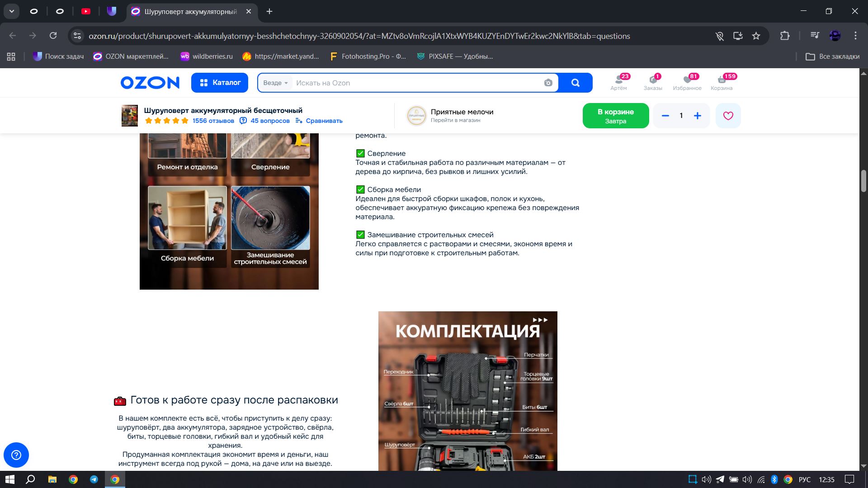Switch to the YouTube browser tab
868x488 pixels.
(x=86, y=11)
